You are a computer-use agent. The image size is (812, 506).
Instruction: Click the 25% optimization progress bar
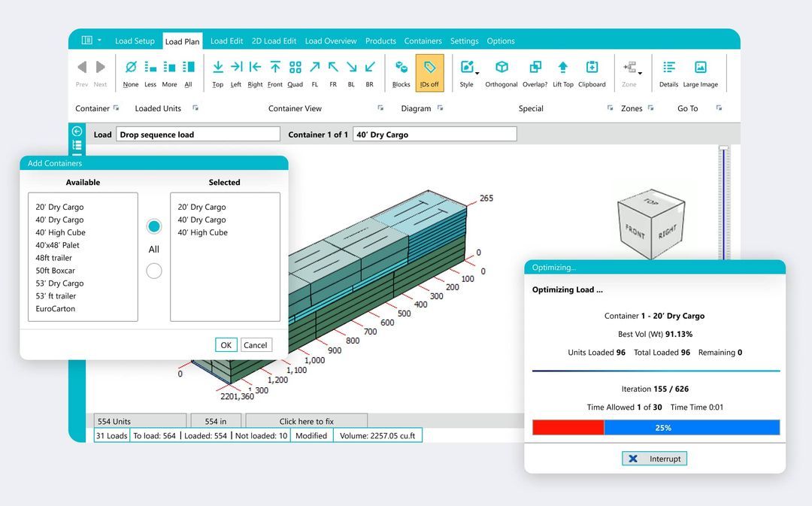point(662,427)
